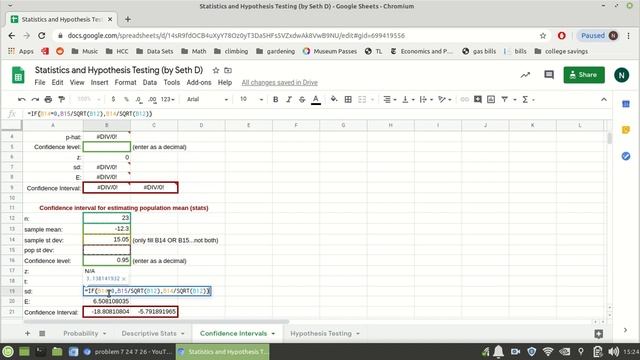Click the insert link icon
Image resolution: width=640 pixels, height=360 pixels.
(x=464, y=99)
